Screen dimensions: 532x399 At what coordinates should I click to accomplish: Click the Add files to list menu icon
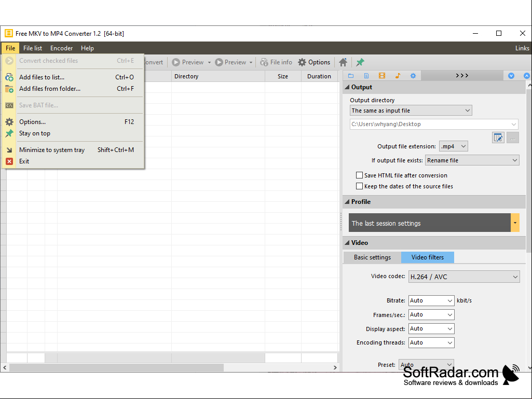point(9,77)
